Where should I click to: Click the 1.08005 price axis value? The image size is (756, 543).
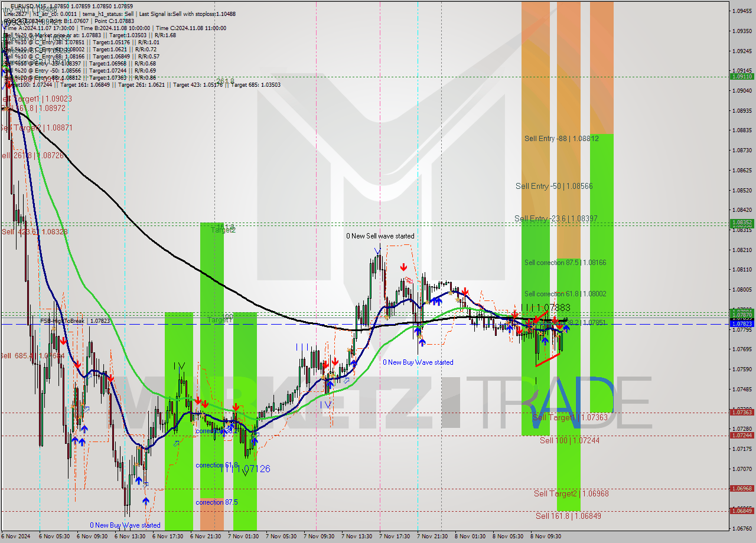point(742,289)
